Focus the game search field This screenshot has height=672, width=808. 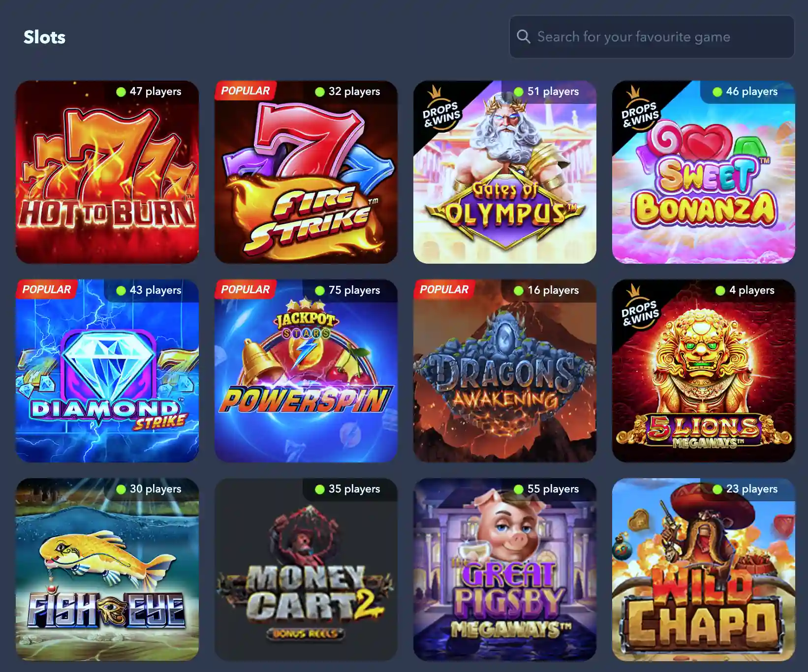tap(652, 37)
